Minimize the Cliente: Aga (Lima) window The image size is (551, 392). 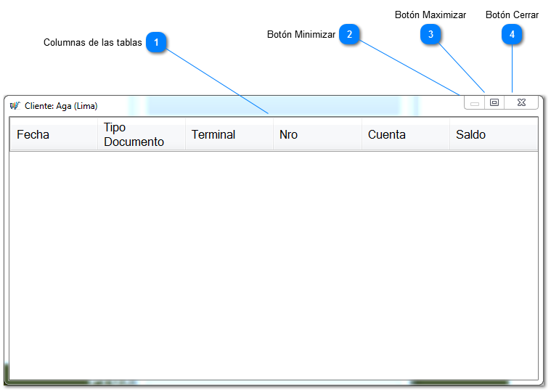coord(475,102)
